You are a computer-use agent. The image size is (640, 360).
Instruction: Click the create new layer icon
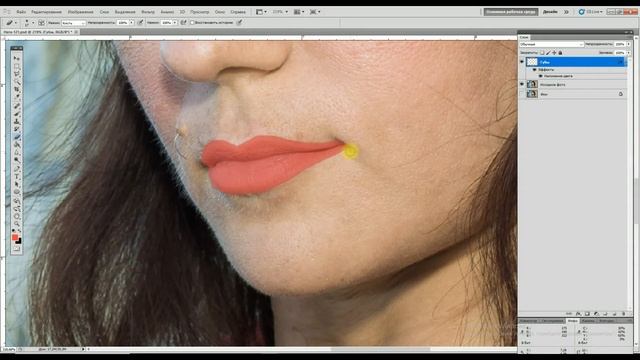coord(614,313)
